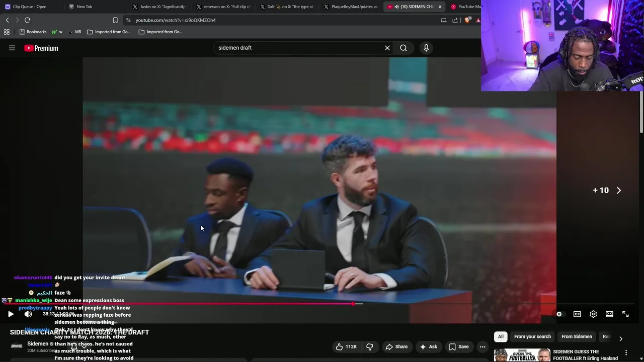Viewport: 644px width, 362px height.
Task: Open the Ask AI button
Action: [x=428, y=346]
